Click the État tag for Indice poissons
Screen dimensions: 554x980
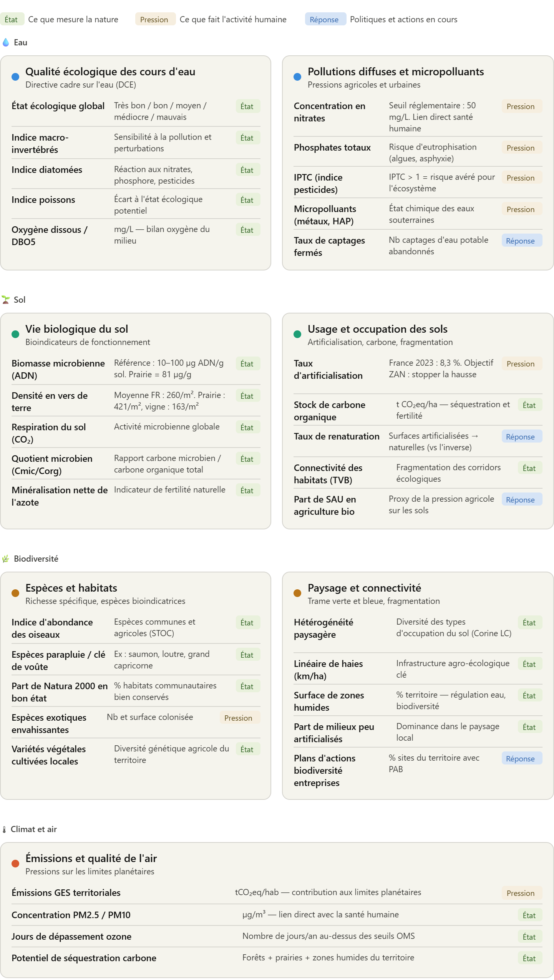click(x=247, y=200)
